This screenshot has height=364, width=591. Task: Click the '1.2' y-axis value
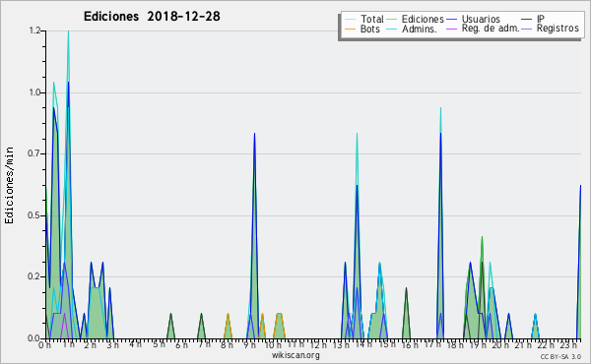pos(34,30)
